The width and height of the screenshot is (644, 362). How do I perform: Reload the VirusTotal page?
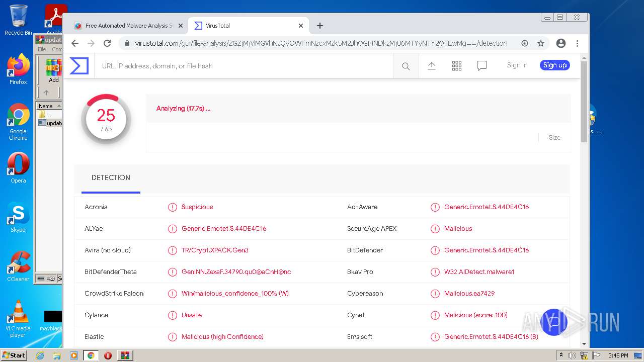[x=107, y=43]
